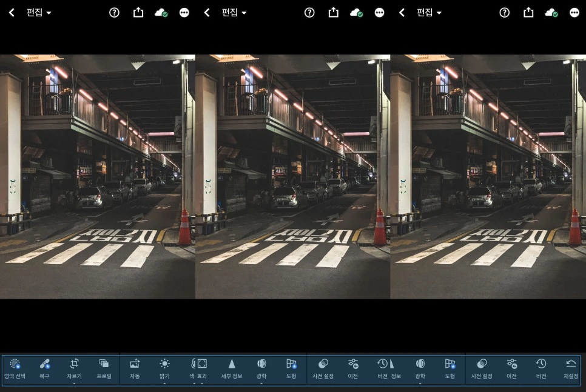Viewport: 586px width, 392px height.
Task: Tap the 재설정 reset button
Action: 571,369
